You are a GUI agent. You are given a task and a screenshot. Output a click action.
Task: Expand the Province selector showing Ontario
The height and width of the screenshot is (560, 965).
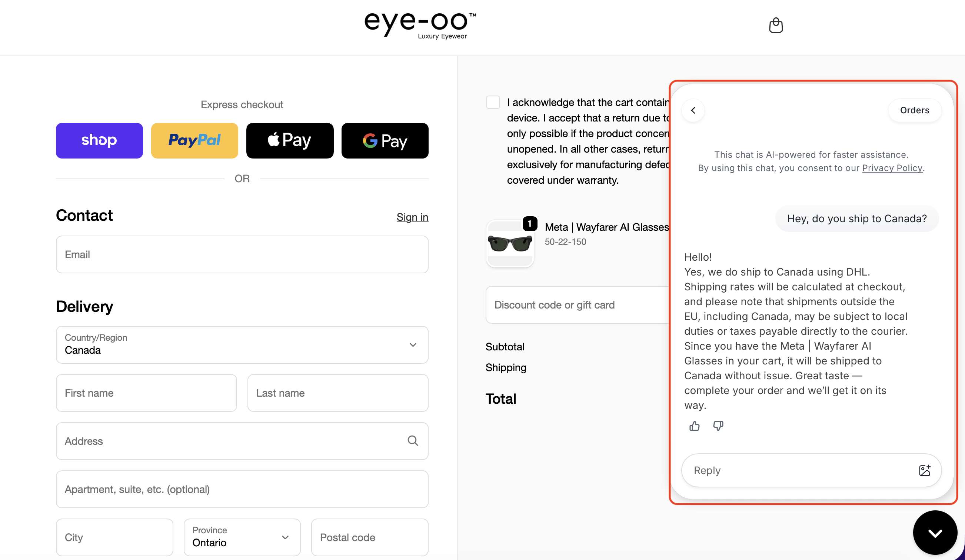(285, 537)
